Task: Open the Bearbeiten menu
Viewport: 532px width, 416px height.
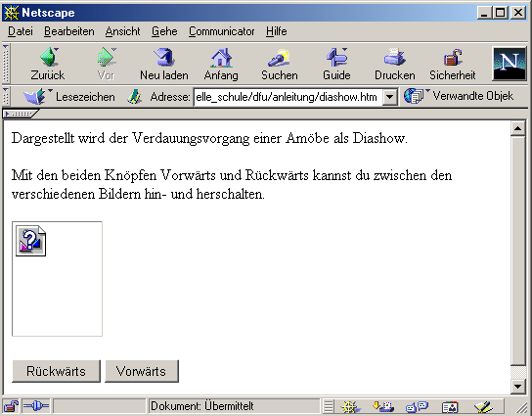Action: 69,31
